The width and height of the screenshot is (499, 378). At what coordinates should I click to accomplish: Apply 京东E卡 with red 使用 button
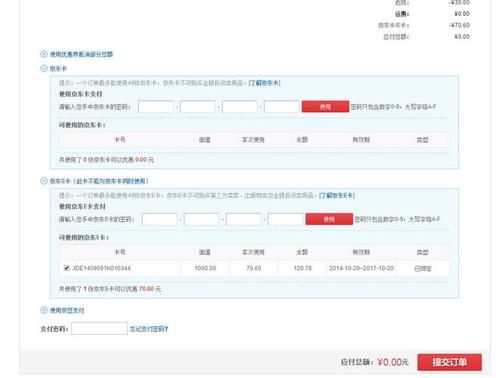tap(329, 219)
